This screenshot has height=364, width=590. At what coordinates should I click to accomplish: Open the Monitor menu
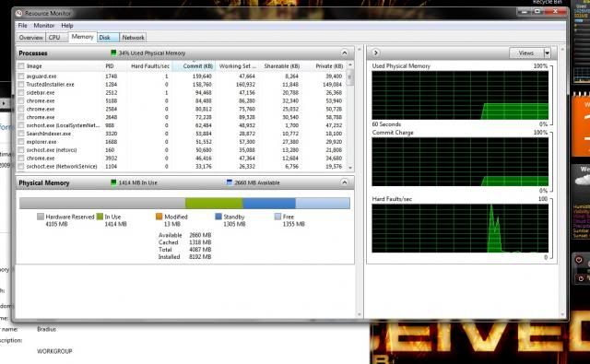coord(44,26)
